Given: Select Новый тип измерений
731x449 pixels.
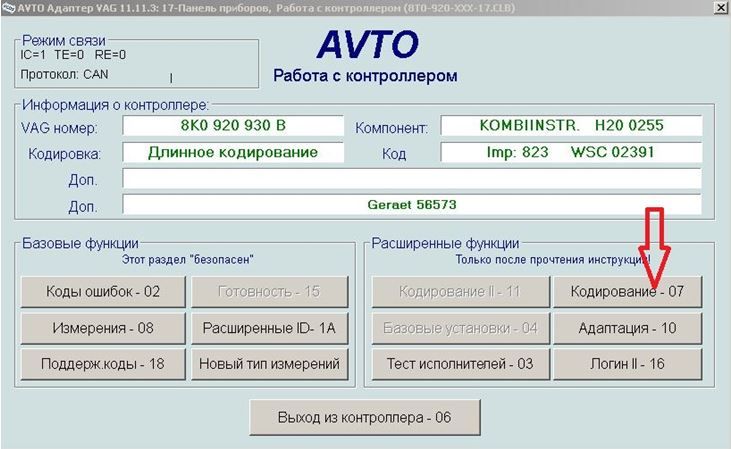Looking at the screenshot, I should coord(269,364).
